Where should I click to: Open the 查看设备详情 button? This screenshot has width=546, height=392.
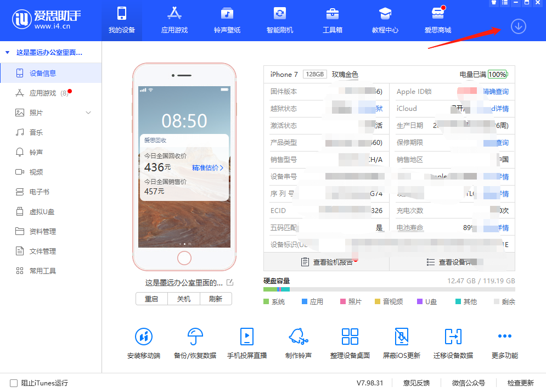(452, 262)
